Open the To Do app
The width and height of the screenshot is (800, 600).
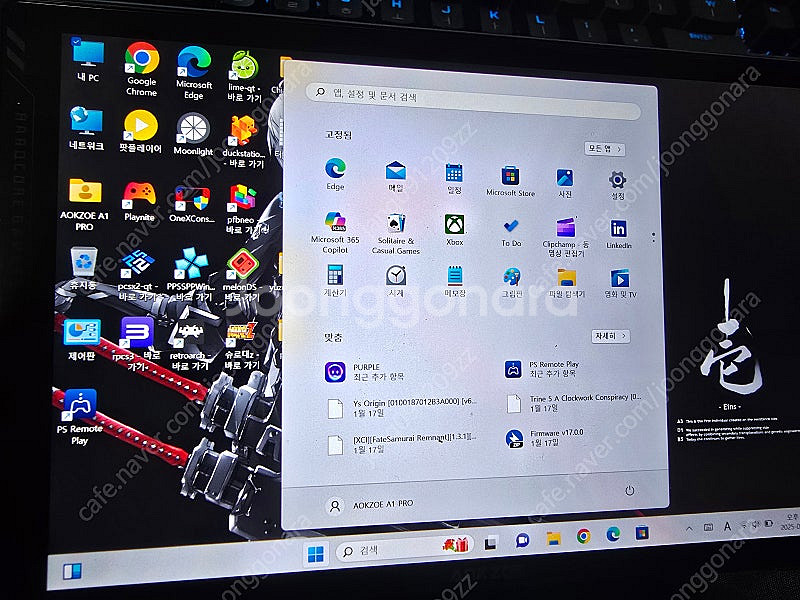tap(511, 232)
